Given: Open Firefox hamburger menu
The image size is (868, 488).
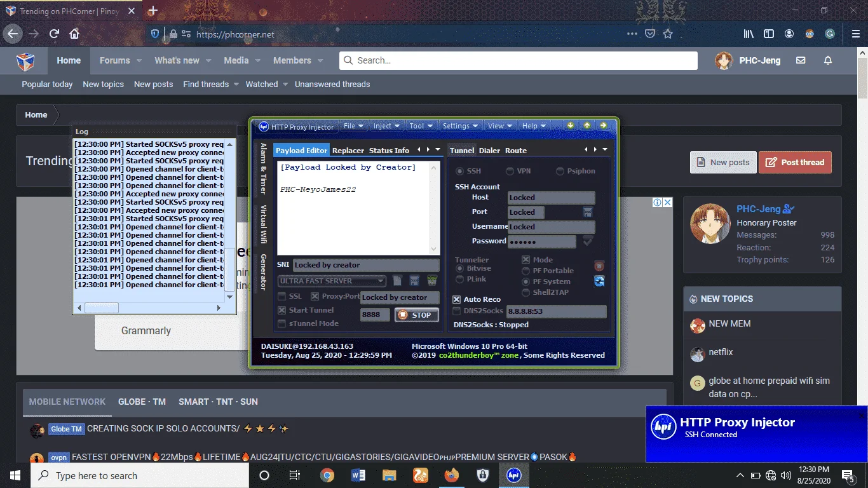Looking at the screenshot, I should coord(855,34).
